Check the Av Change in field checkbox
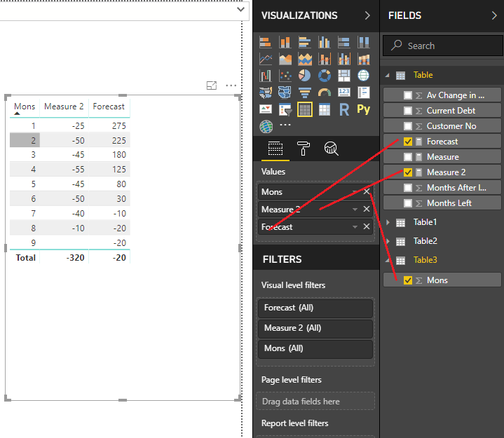Image resolution: width=504 pixels, height=438 pixels. tap(408, 95)
